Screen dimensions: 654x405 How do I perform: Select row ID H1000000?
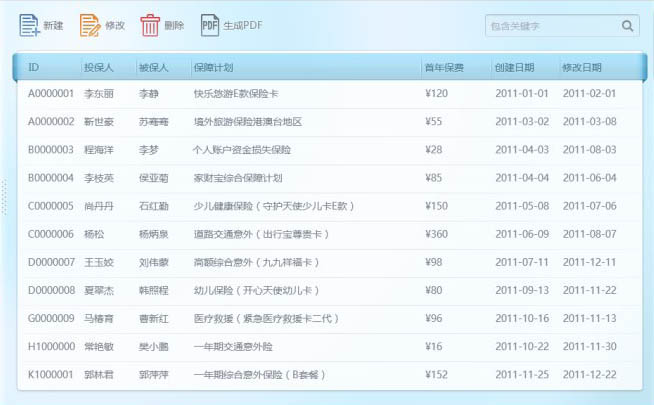coord(51,347)
